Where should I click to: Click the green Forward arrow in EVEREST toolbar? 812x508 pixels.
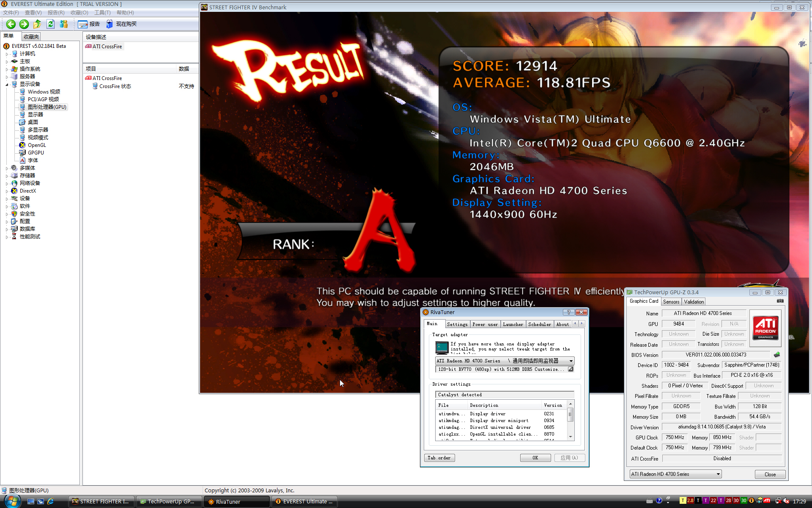coord(24,24)
